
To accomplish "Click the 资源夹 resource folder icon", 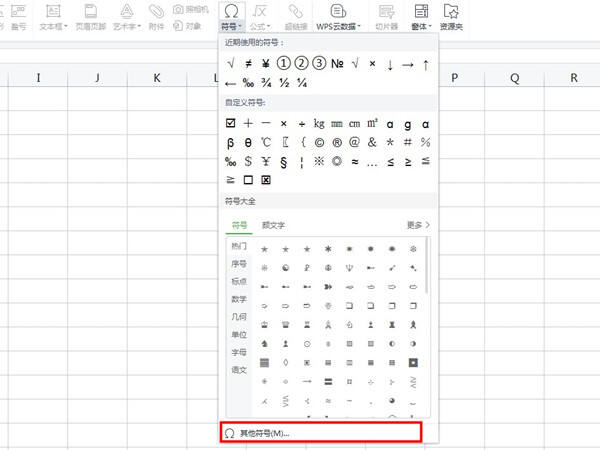I will [452, 16].
